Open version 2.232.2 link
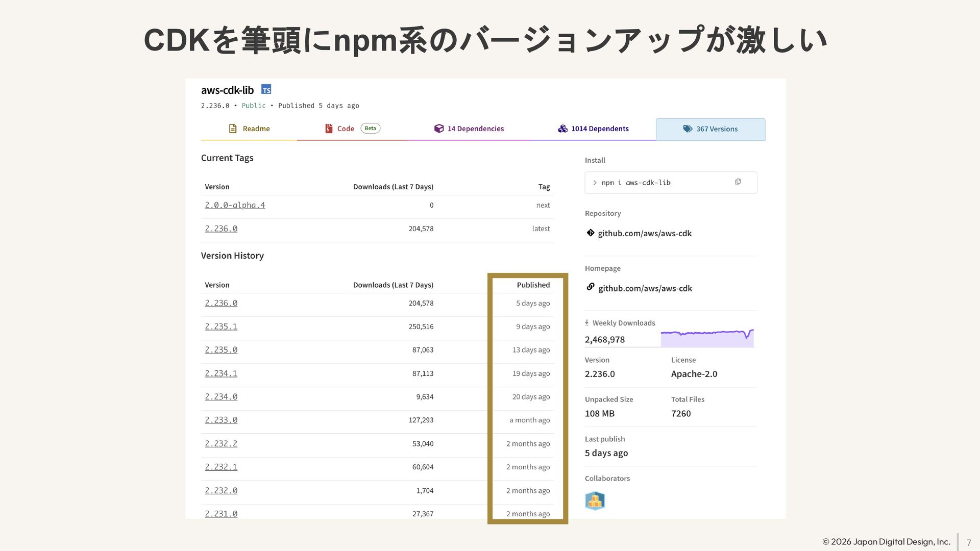Viewport: 980px width, 551px height. pos(221,444)
